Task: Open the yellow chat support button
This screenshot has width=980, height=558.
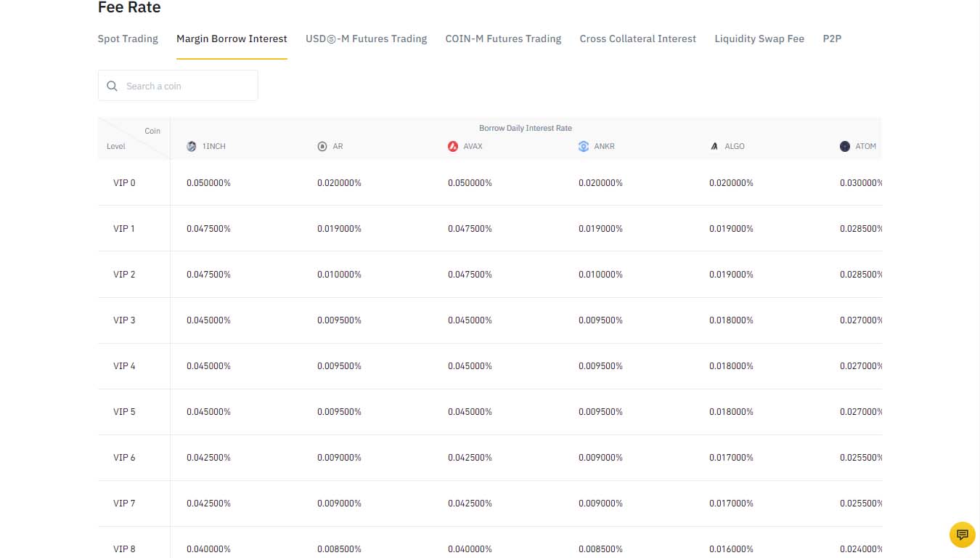Action: pos(963,535)
